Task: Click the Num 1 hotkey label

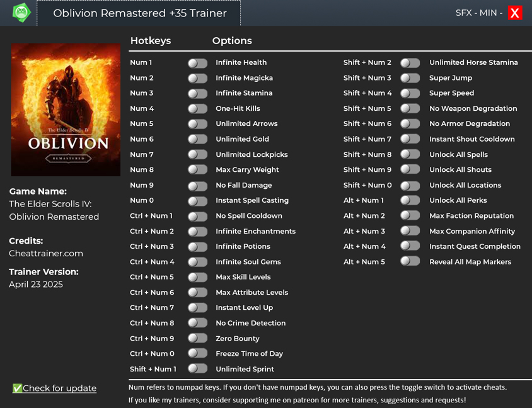Action: [x=141, y=63]
